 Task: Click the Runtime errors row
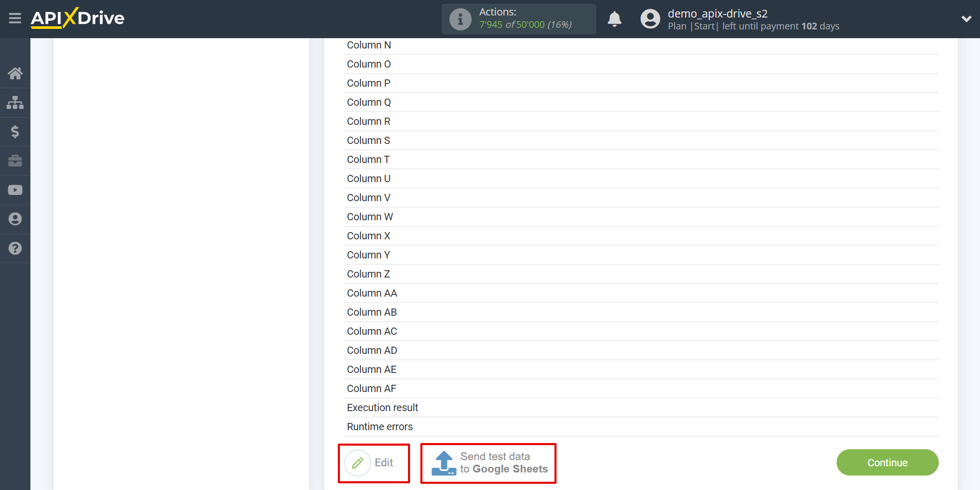641,427
